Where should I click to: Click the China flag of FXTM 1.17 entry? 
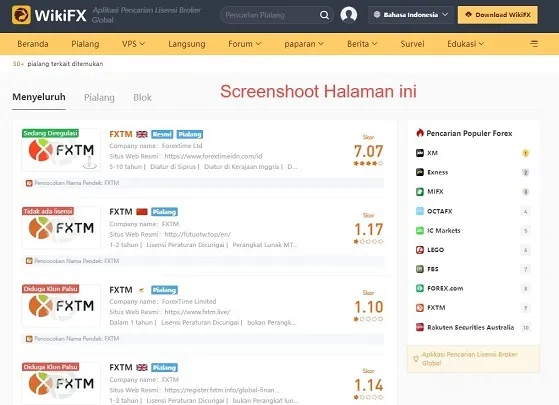(142, 212)
